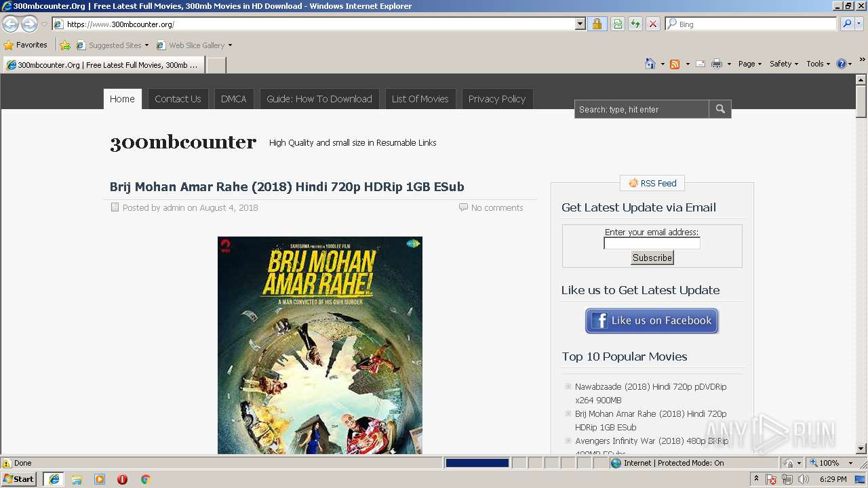Click Internet Protected Mode status text

(673, 463)
